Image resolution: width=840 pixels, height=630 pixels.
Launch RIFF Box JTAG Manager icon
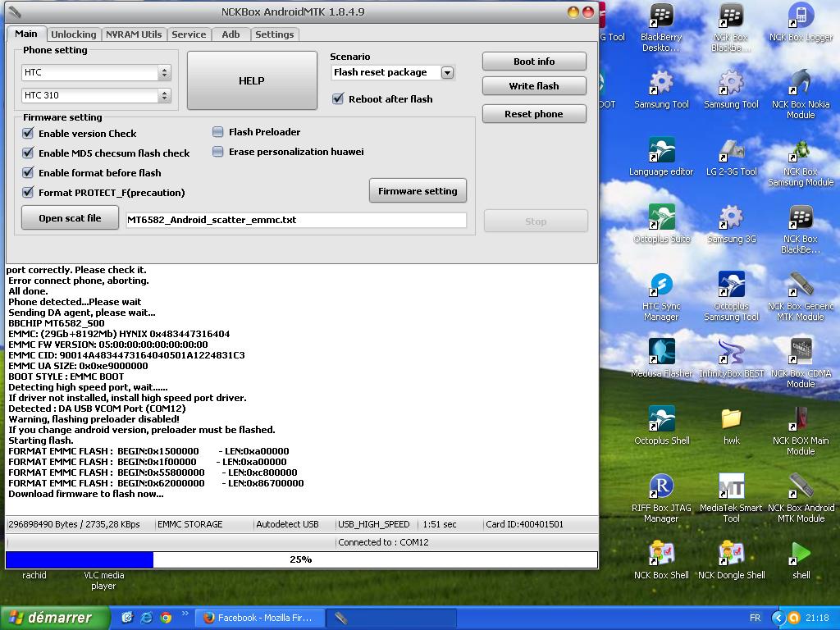[661, 498]
